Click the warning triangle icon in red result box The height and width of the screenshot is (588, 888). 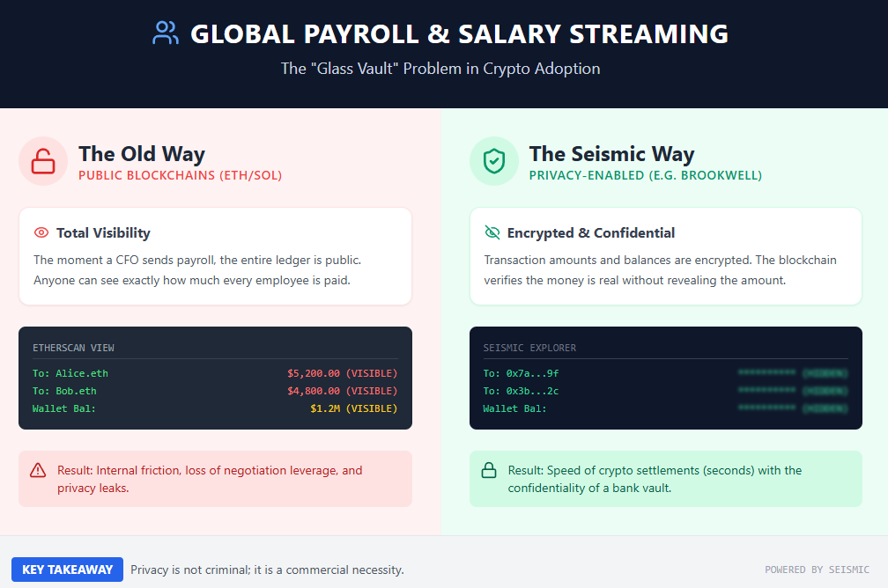38,470
